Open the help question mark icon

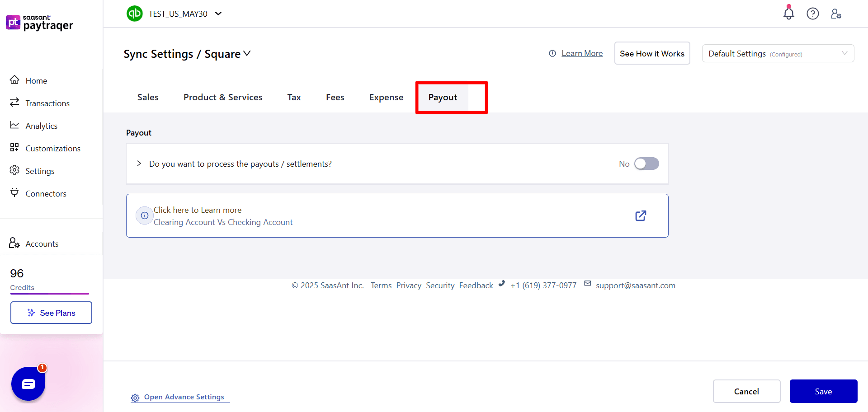tap(812, 14)
